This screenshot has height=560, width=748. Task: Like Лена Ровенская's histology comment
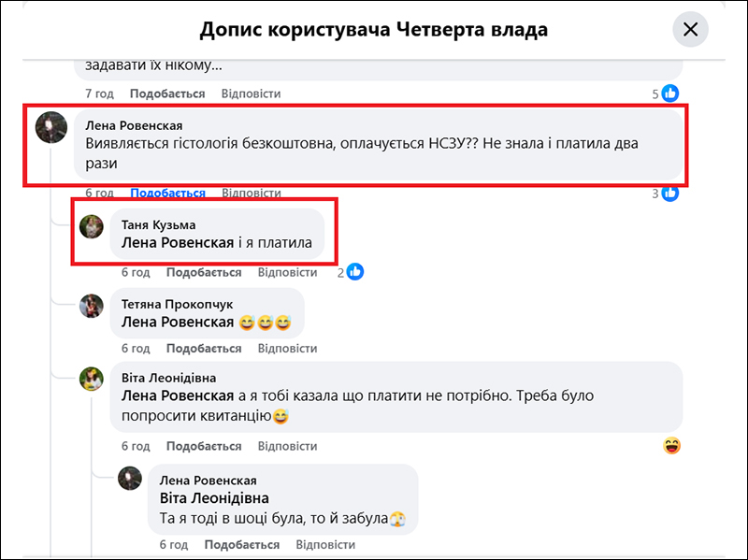(x=167, y=194)
